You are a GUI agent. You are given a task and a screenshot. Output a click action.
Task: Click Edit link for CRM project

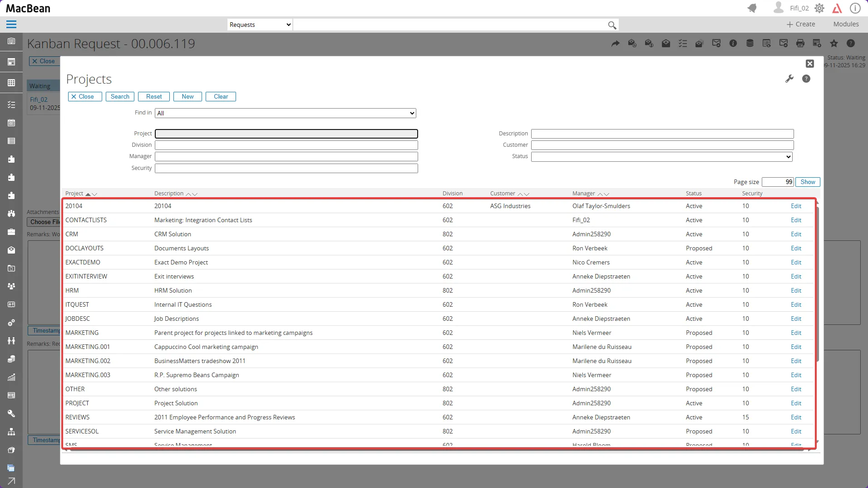click(x=796, y=234)
